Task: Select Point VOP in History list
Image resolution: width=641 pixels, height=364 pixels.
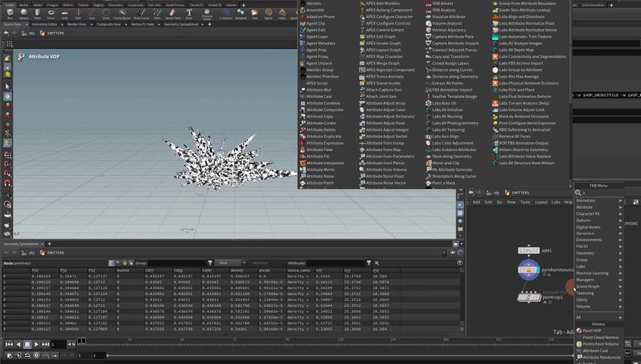Action: pyautogui.click(x=592, y=331)
